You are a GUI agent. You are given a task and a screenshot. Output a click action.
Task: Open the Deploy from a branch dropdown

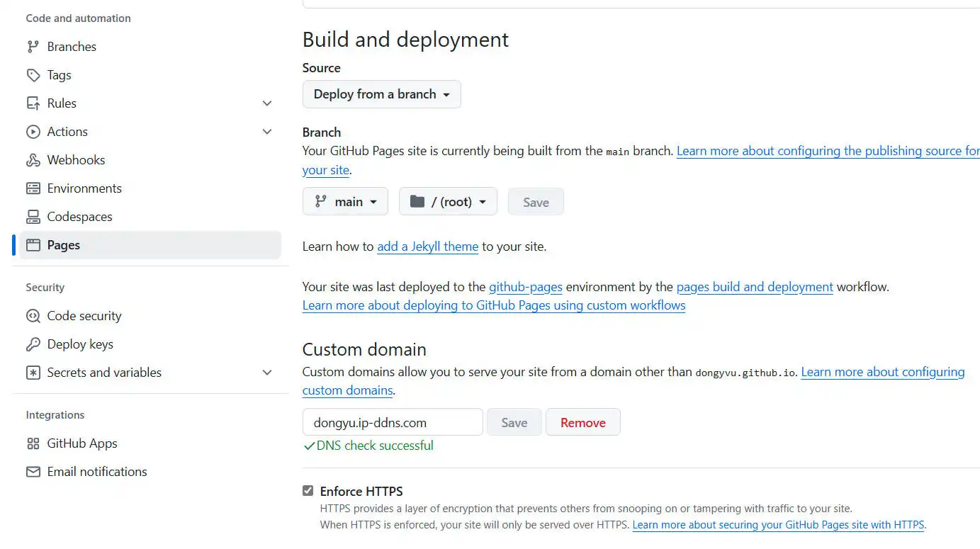pos(381,94)
